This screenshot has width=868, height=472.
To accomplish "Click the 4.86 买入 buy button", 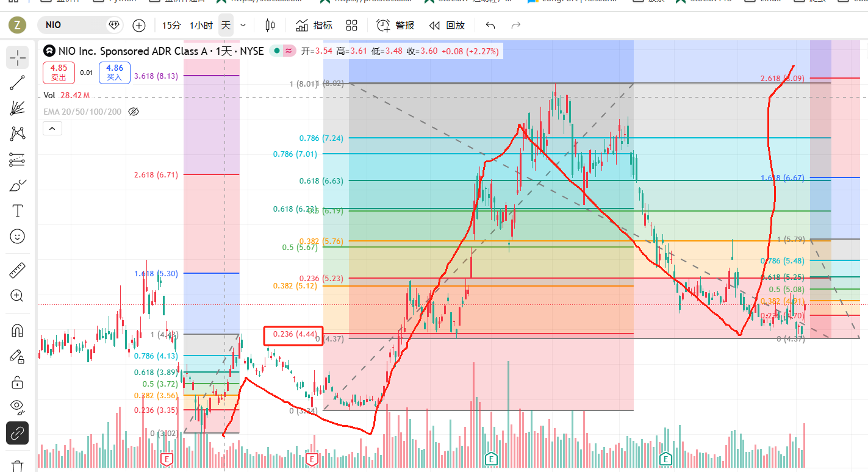I will (115, 73).
